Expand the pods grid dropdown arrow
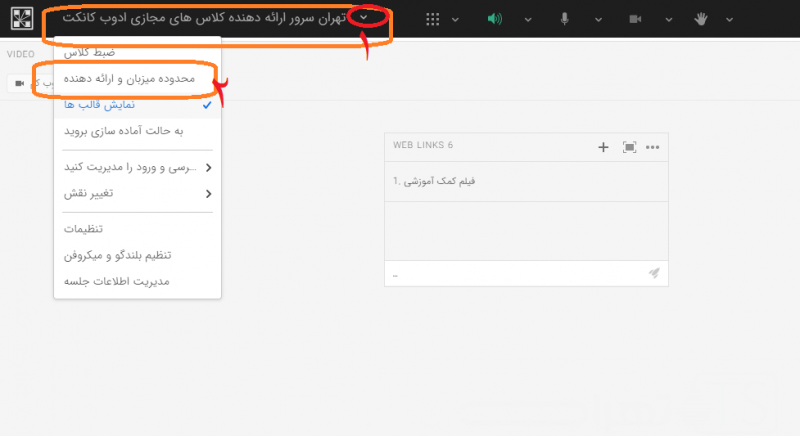 (x=455, y=20)
